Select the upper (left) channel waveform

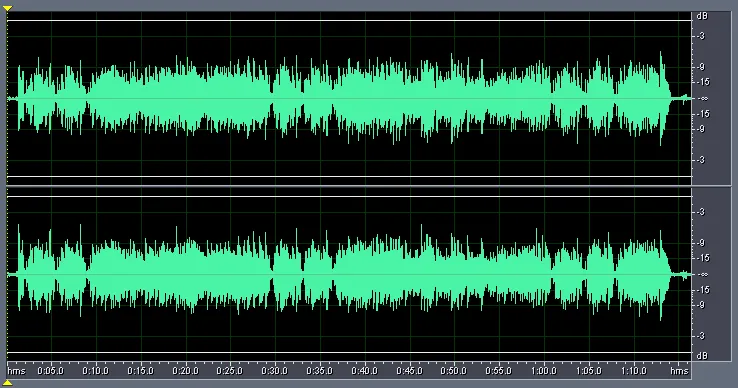click(349, 98)
